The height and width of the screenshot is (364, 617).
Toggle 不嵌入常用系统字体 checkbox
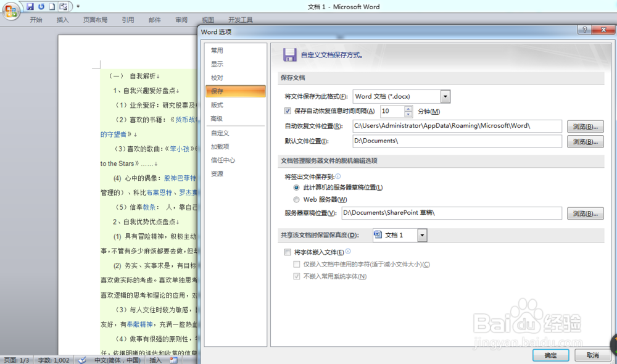pos(297,276)
